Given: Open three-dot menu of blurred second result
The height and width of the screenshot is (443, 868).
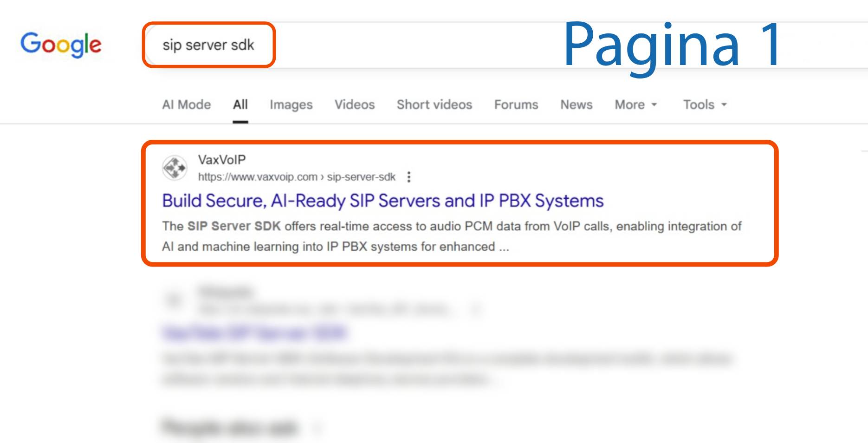Looking at the screenshot, I should (475, 309).
